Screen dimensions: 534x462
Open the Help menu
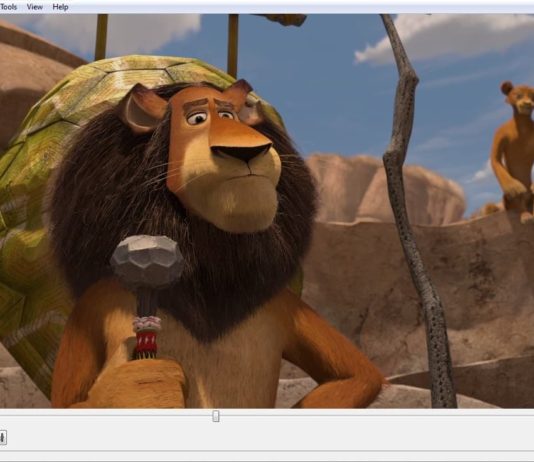point(60,7)
